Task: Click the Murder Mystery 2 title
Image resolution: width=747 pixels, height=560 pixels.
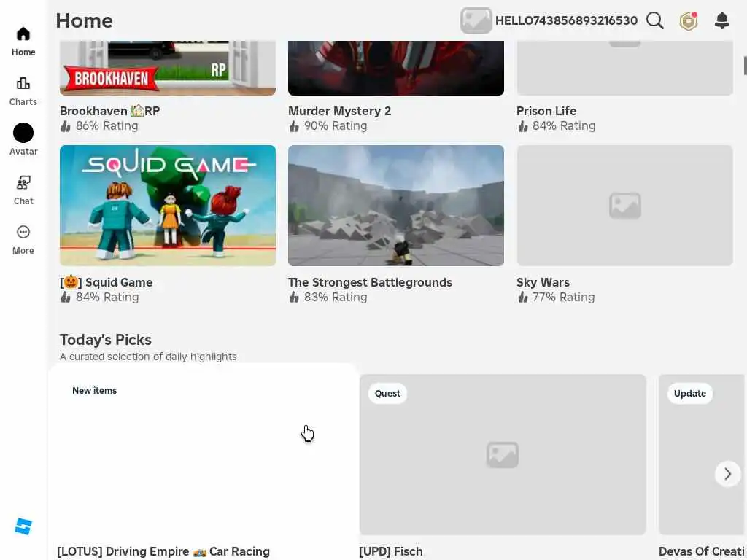Action: pyautogui.click(x=340, y=111)
